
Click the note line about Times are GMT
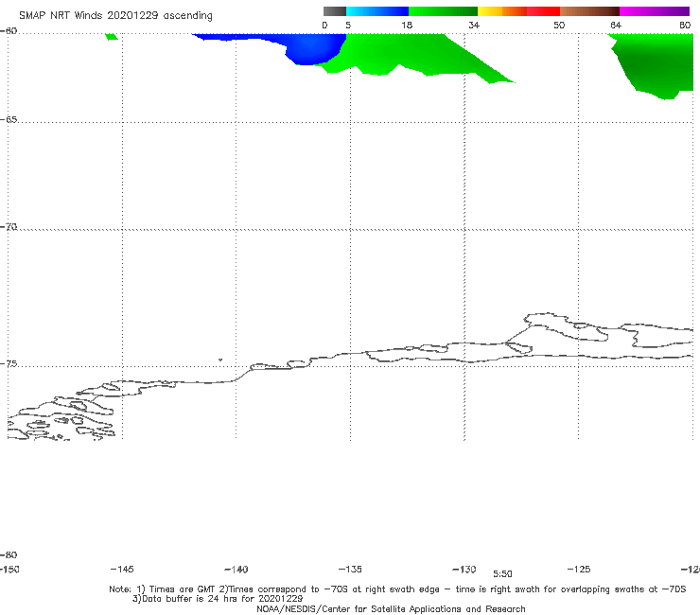pyautogui.click(x=397, y=589)
